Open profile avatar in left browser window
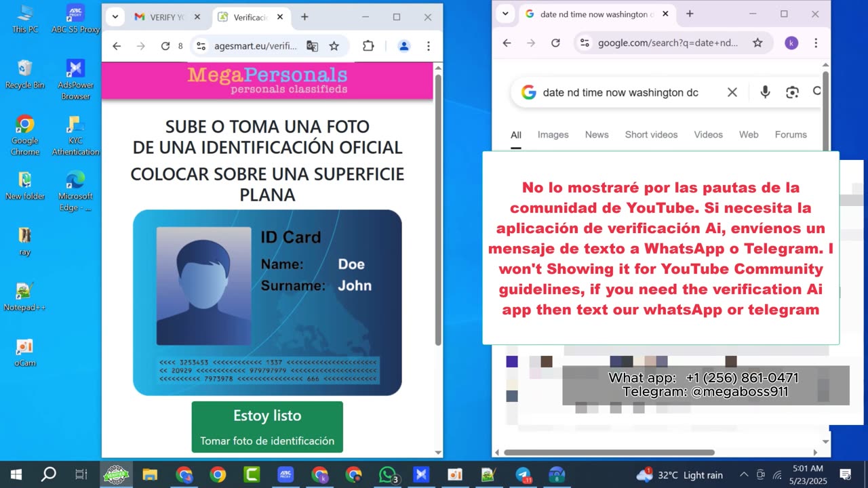 404,46
